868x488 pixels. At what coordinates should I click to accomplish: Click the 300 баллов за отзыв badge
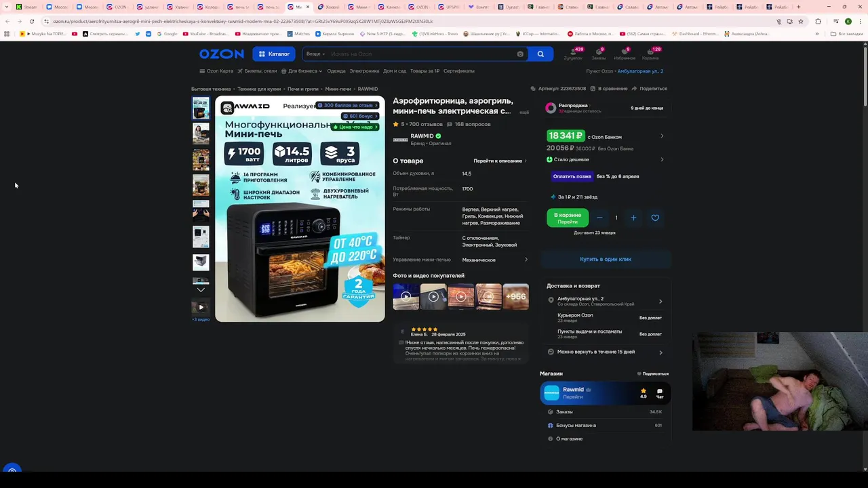click(x=347, y=106)
